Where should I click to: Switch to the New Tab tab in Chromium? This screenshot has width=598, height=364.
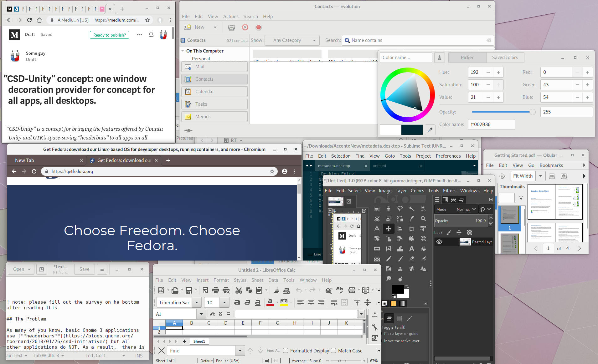coord(46,160)
